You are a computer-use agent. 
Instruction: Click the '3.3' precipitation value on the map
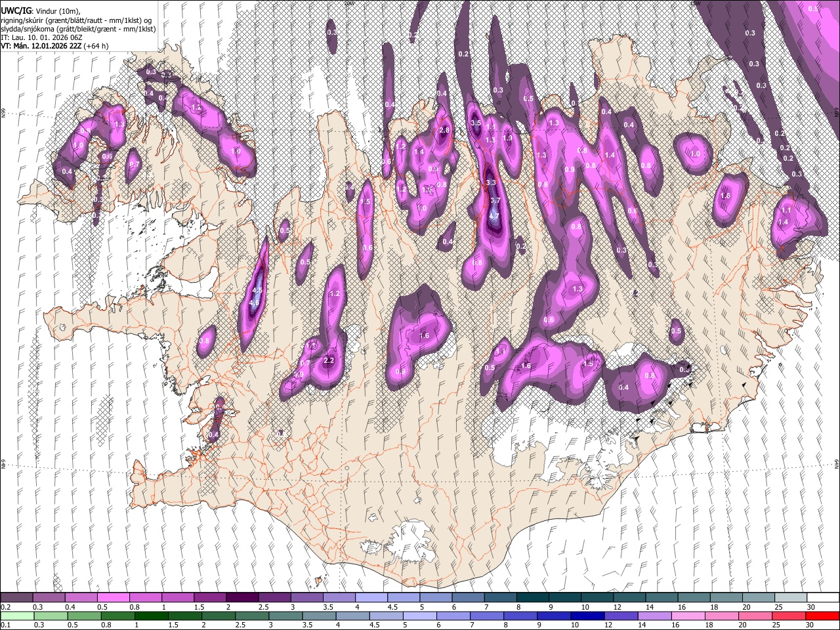[x=492, y=183]
